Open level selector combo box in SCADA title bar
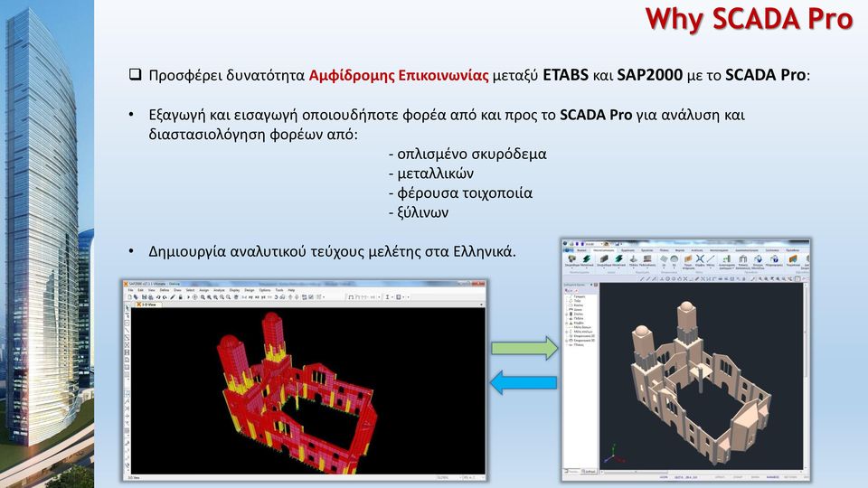Image resolution: width=868 pixels, height=488 pixels. [x=594, y=244]
